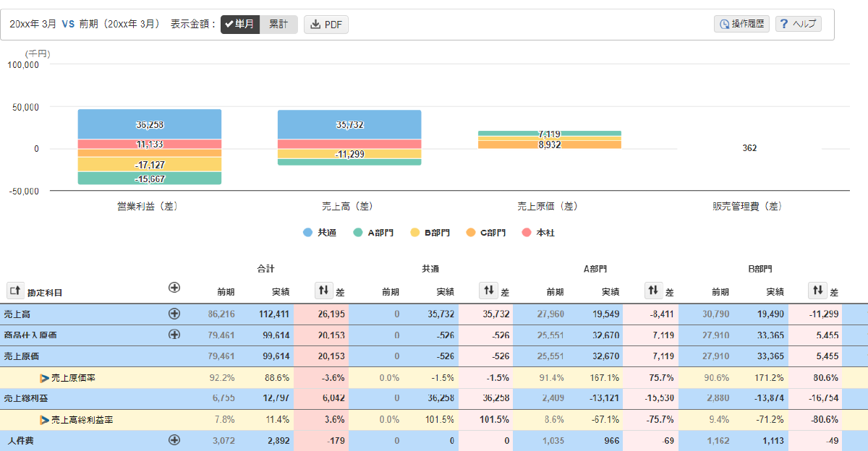Click the 合計 column group header
The height and width of the screenshot is (451, 868).
click(266, 269)
